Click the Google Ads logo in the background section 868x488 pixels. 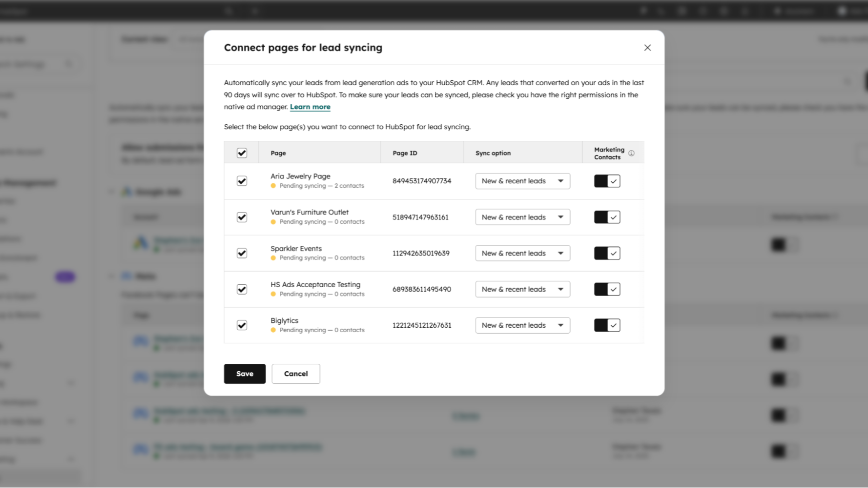pyautogui.click(x=126, y=191)
